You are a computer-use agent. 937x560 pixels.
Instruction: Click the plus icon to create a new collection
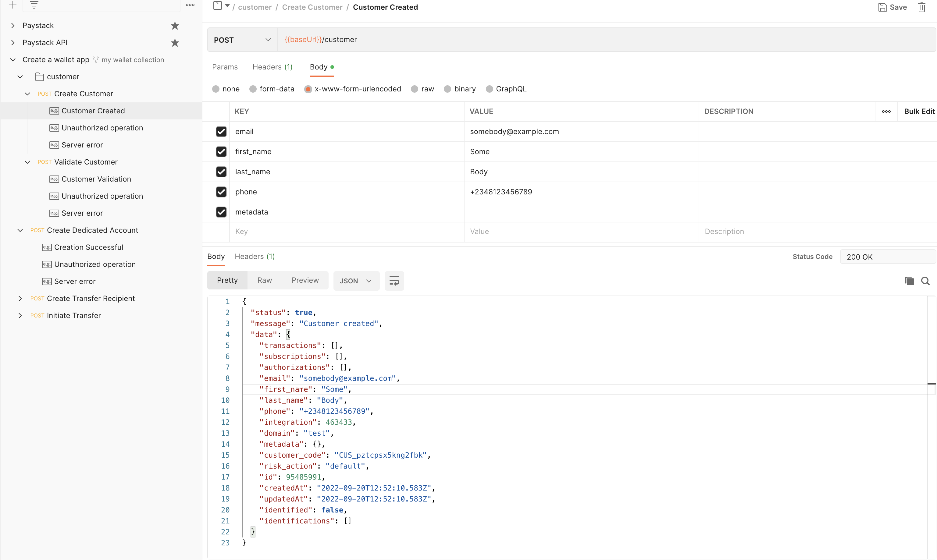tap(13, 5)
